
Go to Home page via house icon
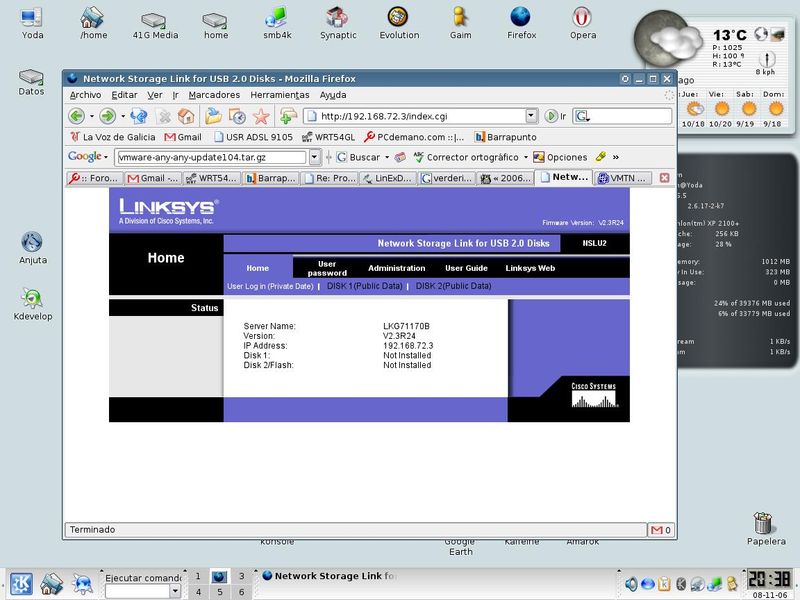[x=186, y=116]
